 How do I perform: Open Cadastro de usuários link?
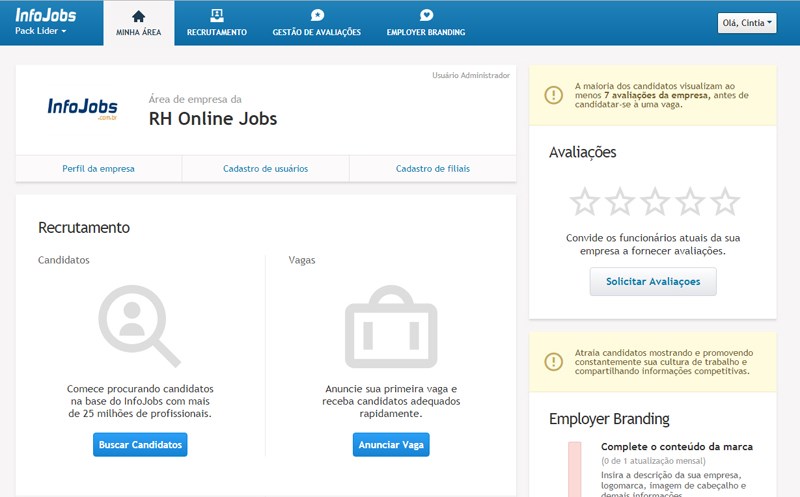(265, 169)
